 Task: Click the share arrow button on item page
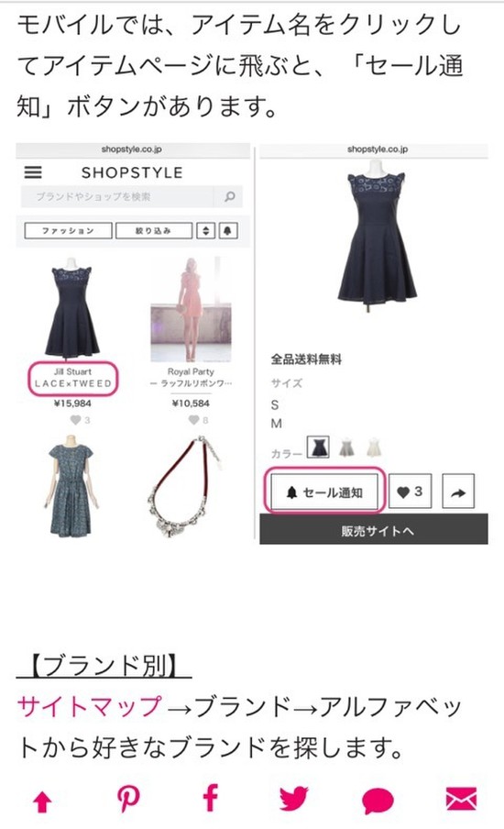pos(458,492)
